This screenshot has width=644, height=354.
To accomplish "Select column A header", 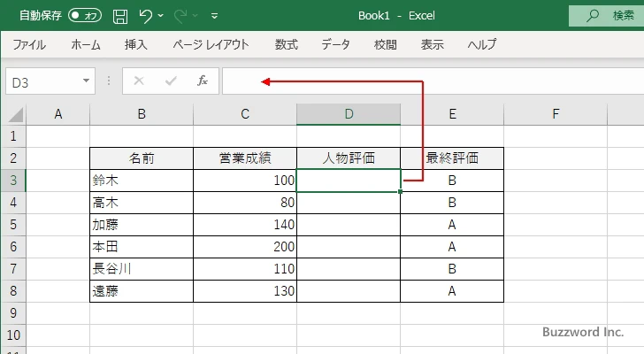I will tap(57, 114).
